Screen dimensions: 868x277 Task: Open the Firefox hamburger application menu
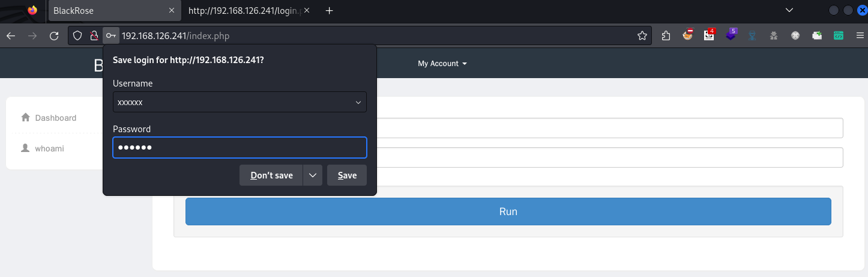(x=860, y=36)
